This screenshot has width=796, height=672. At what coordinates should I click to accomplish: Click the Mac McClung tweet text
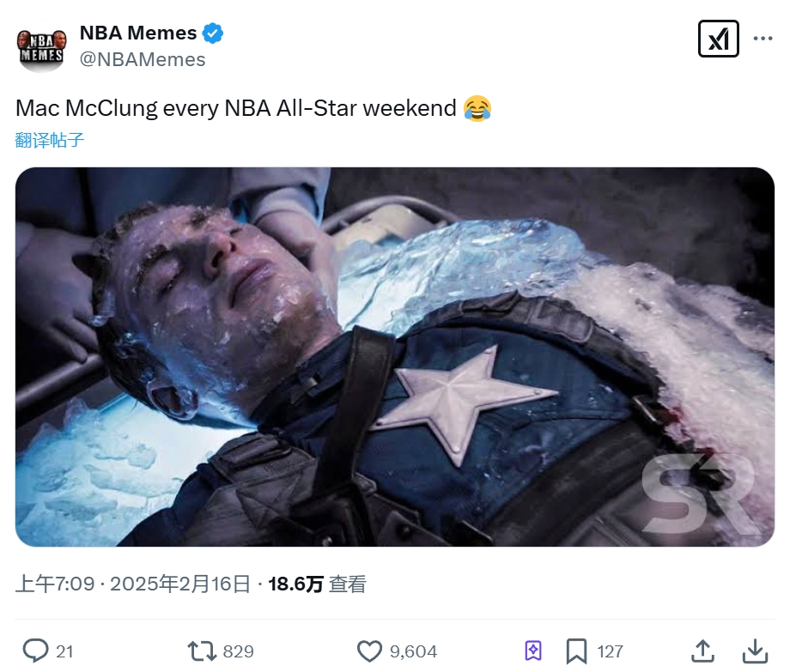[x=236, y=108]
